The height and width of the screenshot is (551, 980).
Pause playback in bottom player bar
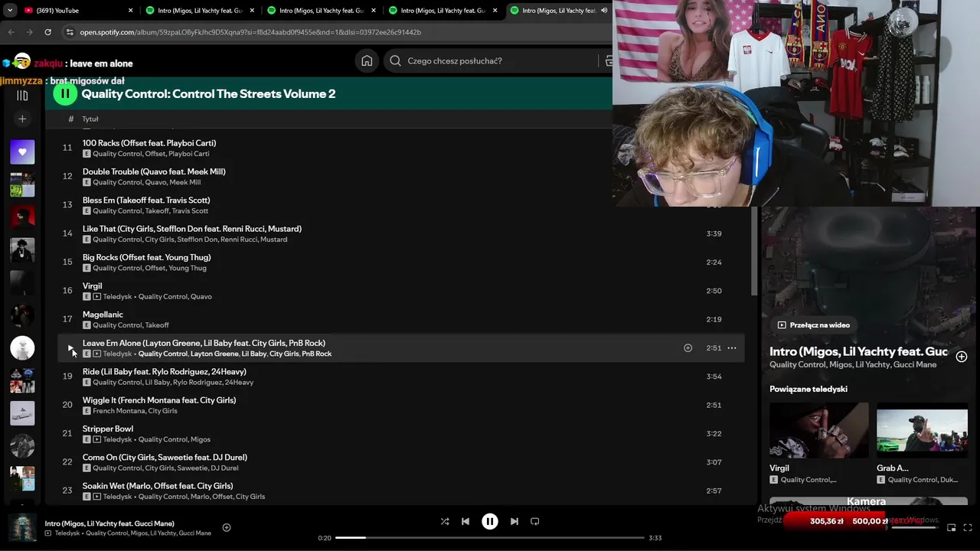coord(490,521)
